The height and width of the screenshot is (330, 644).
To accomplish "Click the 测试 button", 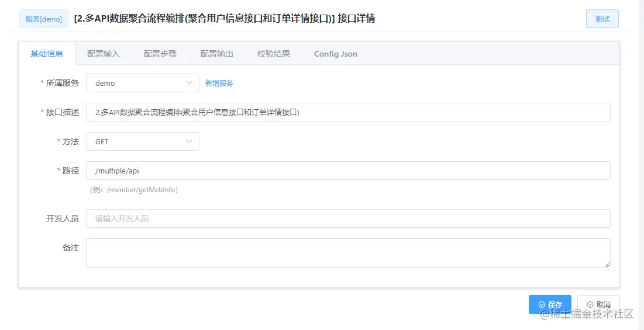I will click(602, 19).
